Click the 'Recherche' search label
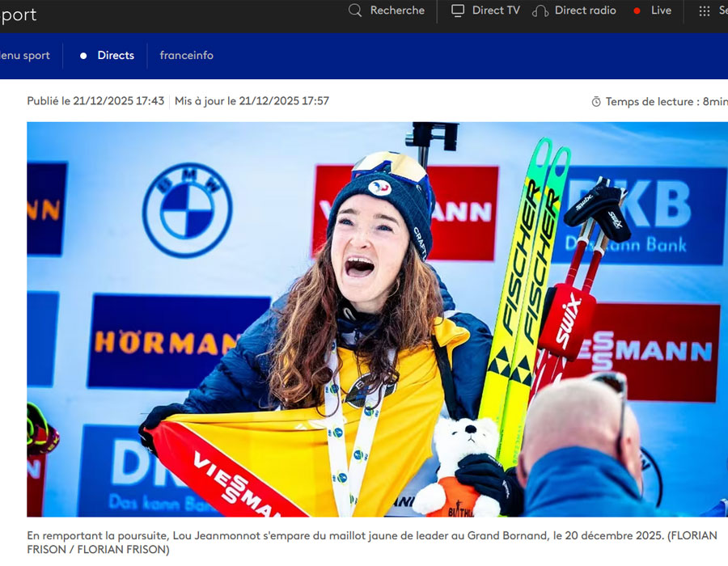This screenshot has width=728, height=566. pos(397,11)
